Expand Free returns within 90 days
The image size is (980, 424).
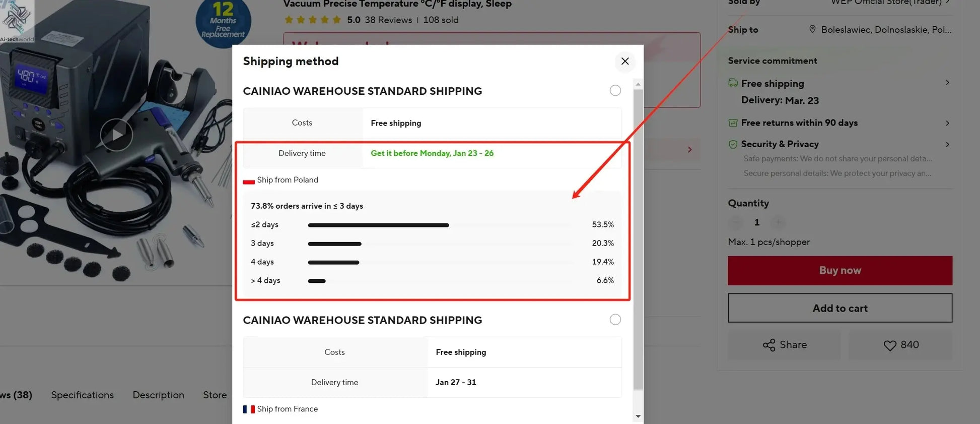click(947, 123)
